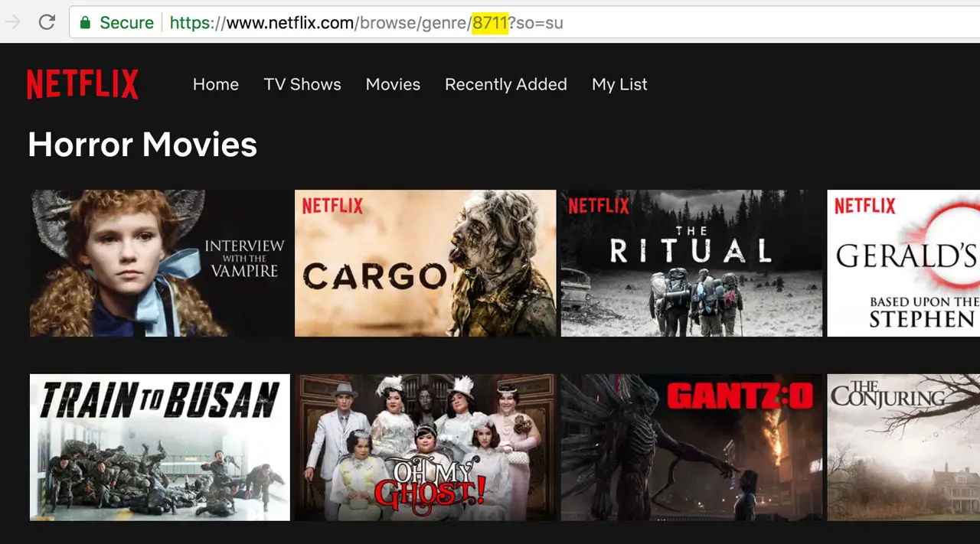Select the Oh My Ghost! movie tile
The height and width of the screenshot is (544, 980).
pos(426,448)
